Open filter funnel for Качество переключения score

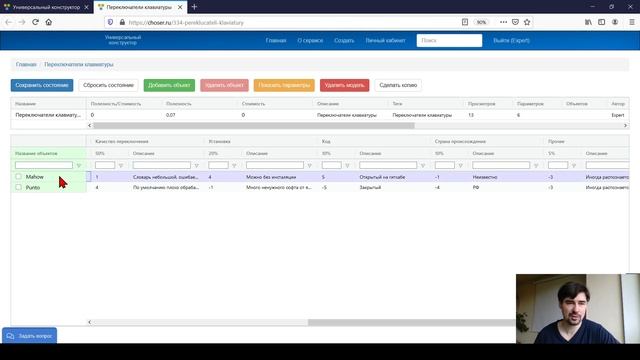[x=121, y=166]
